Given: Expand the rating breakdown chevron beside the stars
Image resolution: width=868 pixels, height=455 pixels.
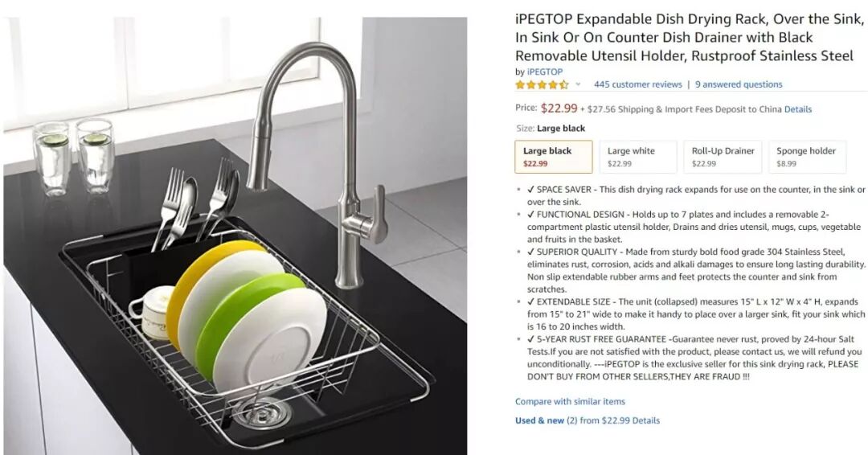Looking at the screenshot, I should pos(578,84).
